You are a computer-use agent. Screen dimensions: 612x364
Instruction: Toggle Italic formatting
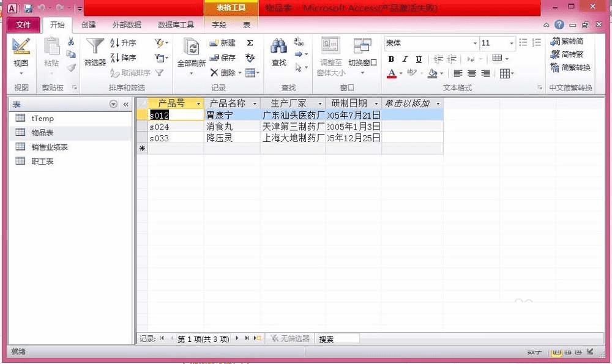pyautogui.click(x=405, y=59)
